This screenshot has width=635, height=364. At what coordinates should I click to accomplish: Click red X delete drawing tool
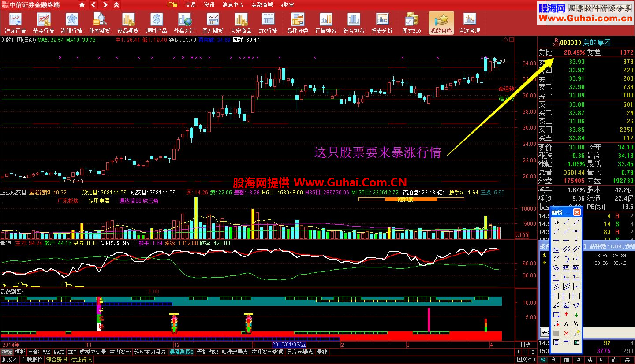[566, 333]
